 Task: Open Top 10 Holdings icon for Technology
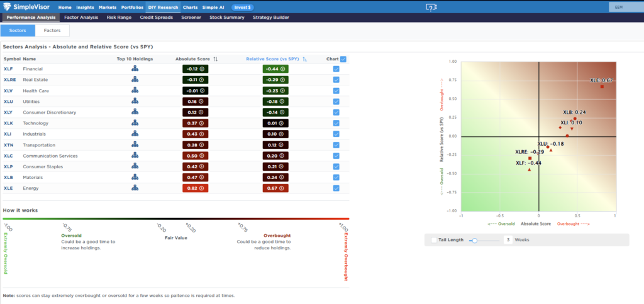[135, 123]
